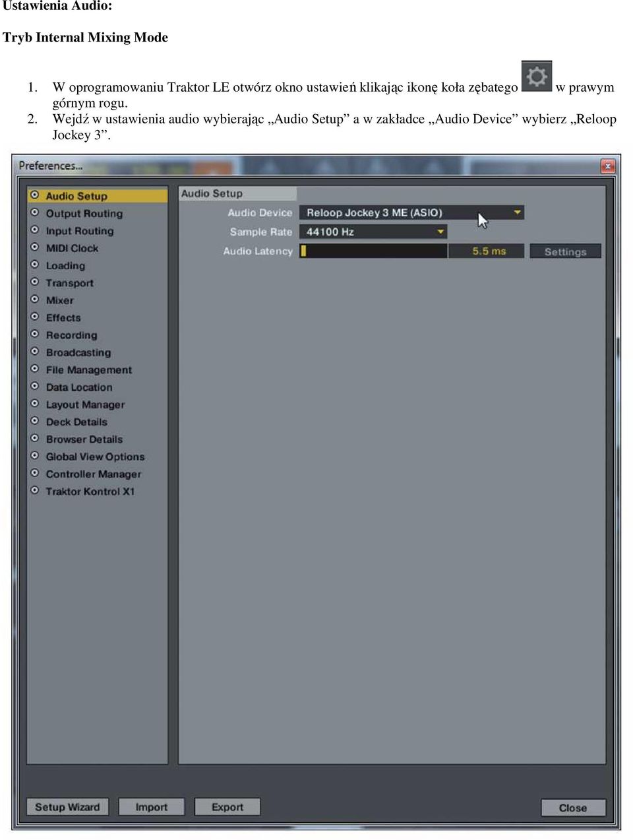Select the Input Routing radio bullet
The image size is (633, 840).
point(35,230)
